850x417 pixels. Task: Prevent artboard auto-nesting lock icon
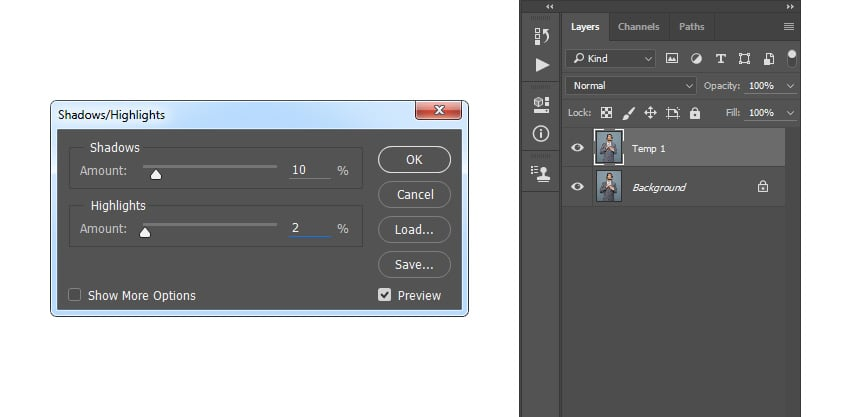673,113
